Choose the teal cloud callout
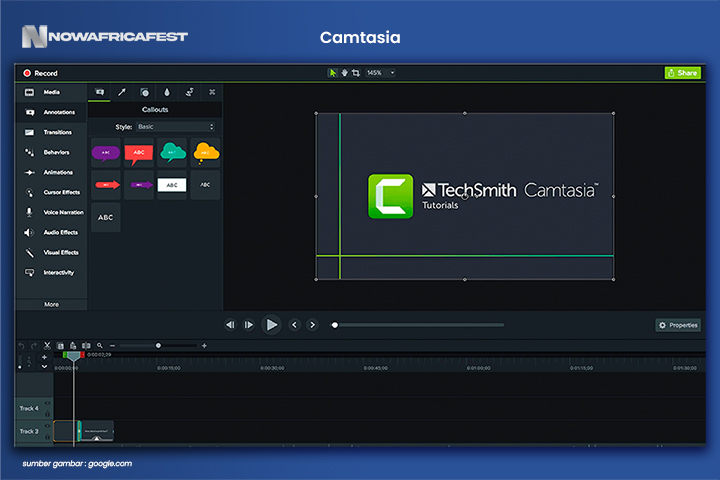Image resolution: width=720 pixels, height=480 pixels. pyautogui.click(x=172, y=152)
